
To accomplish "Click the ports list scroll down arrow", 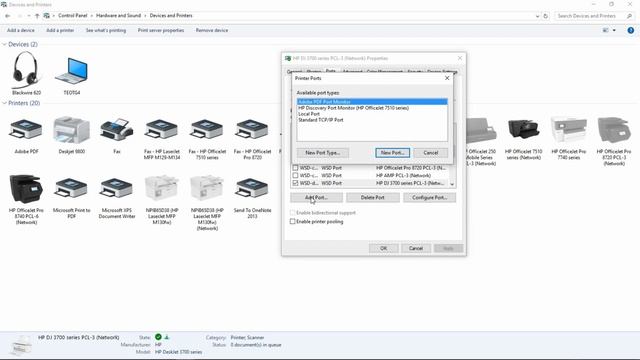I will click(x=452, y=184).
